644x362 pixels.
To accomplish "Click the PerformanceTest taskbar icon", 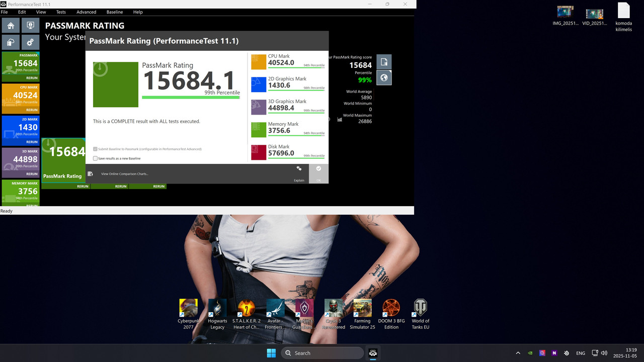I will point(373,353).
